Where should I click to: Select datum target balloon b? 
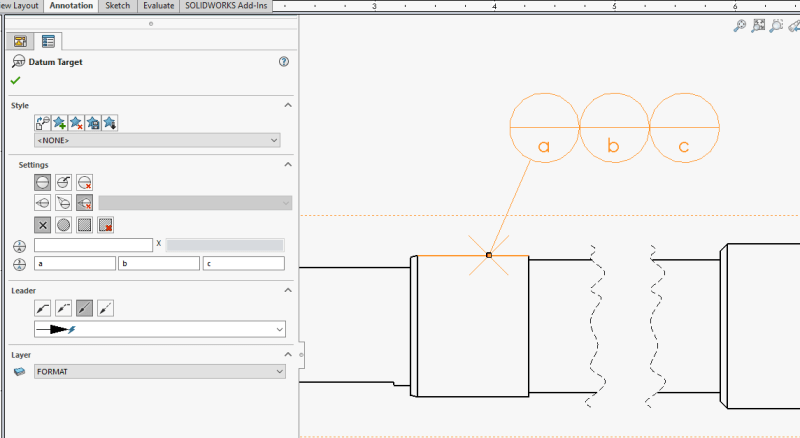click(614, 128)
